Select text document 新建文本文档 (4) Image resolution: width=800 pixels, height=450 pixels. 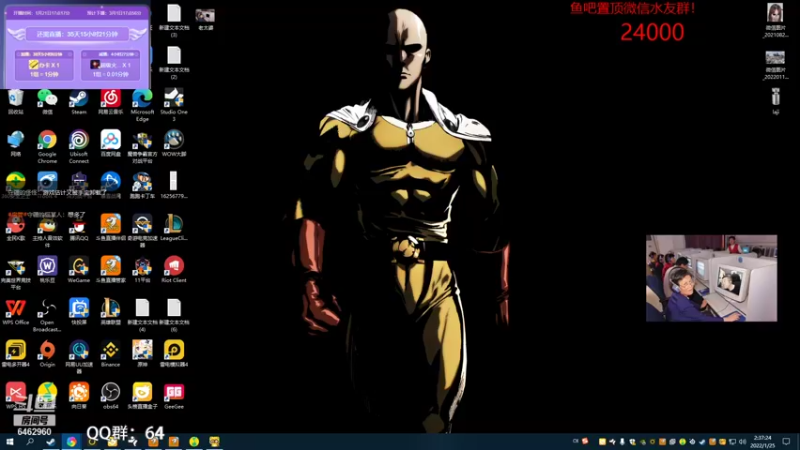[142, 315]
